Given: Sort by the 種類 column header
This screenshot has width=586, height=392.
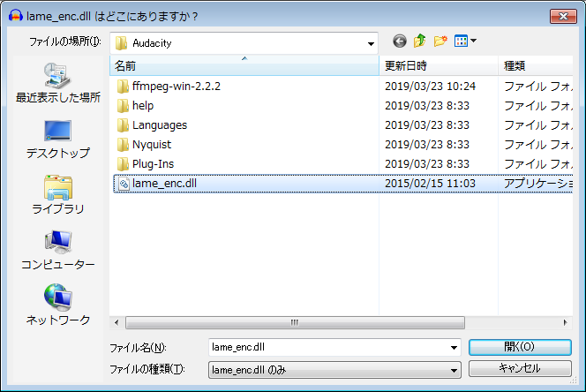Looking at the screenshot, I should (x=536, y=66).
